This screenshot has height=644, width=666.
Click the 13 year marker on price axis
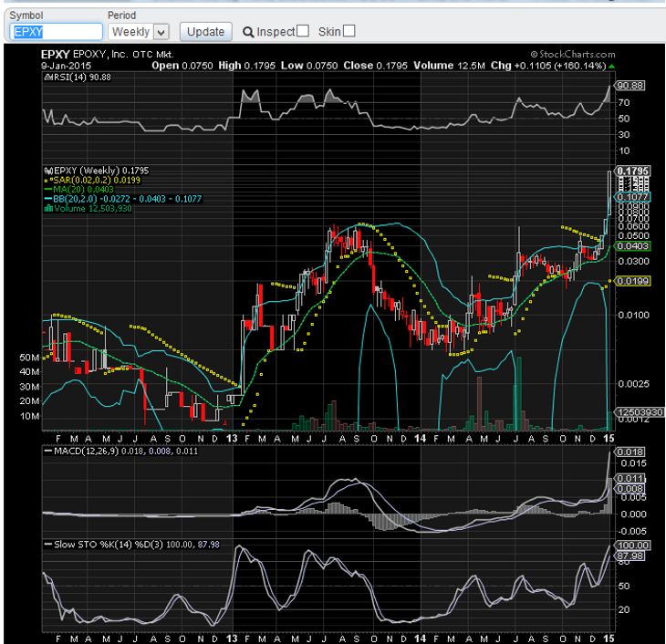232,439
